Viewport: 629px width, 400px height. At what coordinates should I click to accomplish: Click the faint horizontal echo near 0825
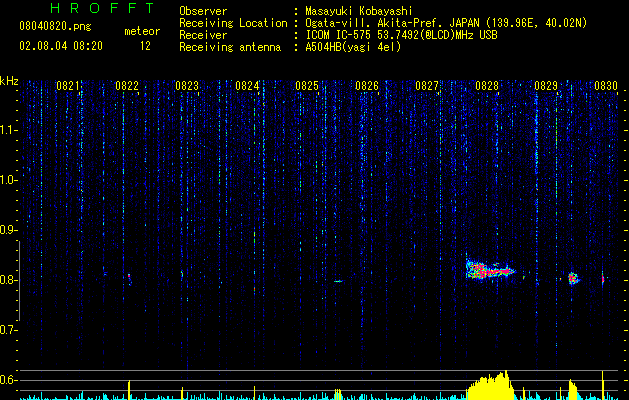[x=338, y=281]
